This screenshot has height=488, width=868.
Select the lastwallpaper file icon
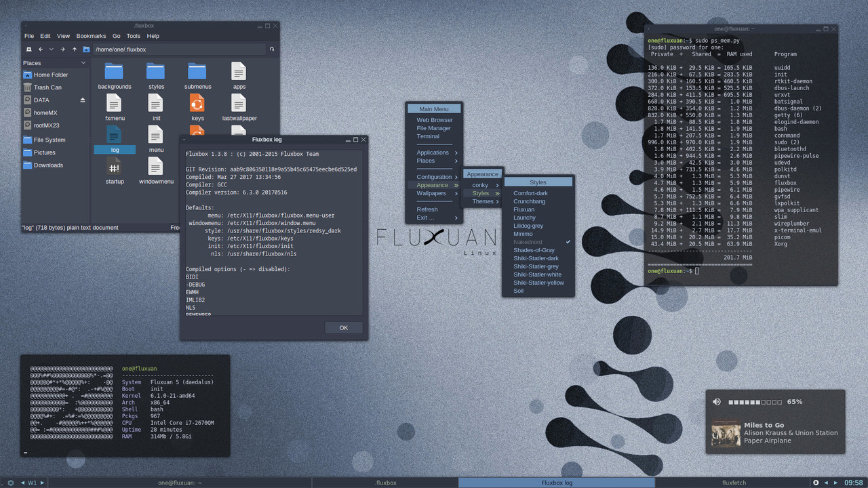click(x=239, y=102)
